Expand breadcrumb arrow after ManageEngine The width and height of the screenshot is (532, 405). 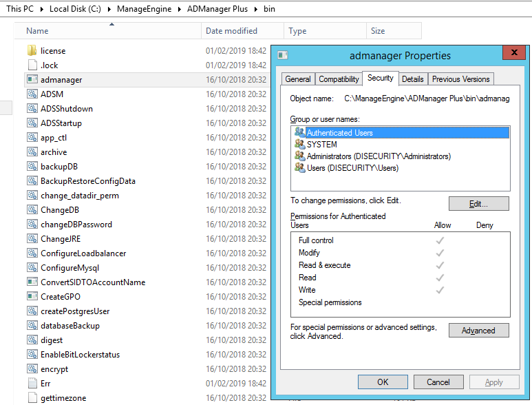click(179, 9)
